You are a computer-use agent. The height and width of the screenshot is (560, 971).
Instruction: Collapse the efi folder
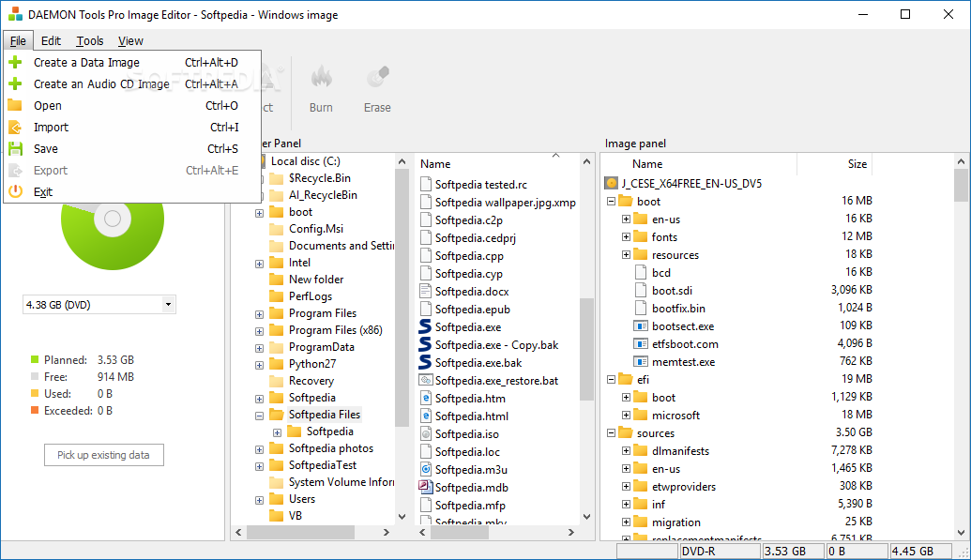point(611,380)
